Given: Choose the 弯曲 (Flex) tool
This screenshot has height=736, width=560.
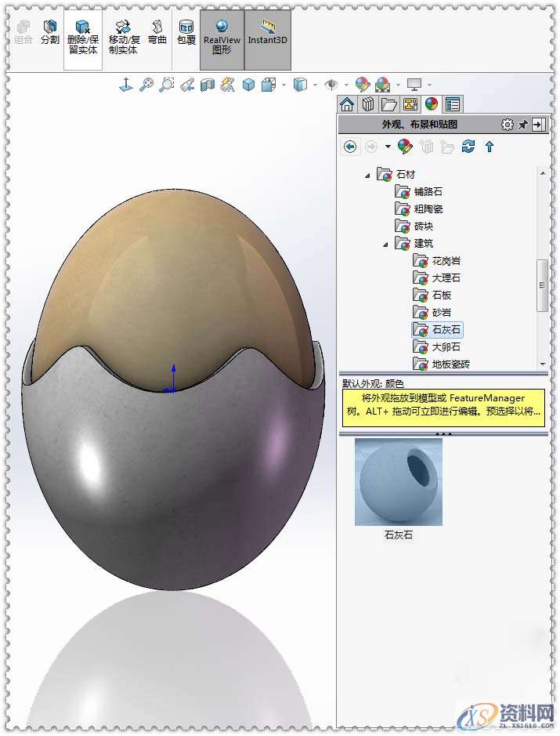Looking at the screenshot, I should click(157, 32).
